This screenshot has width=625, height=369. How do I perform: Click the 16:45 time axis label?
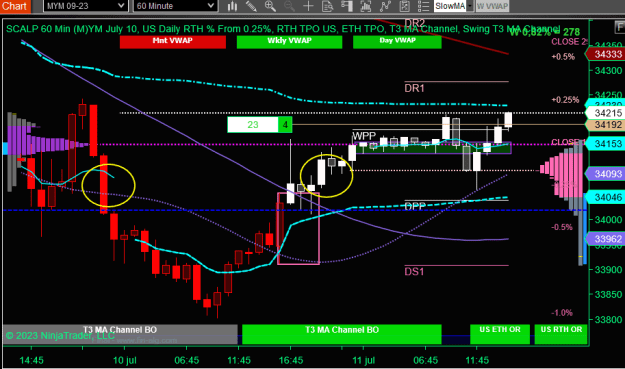(291, 361)
